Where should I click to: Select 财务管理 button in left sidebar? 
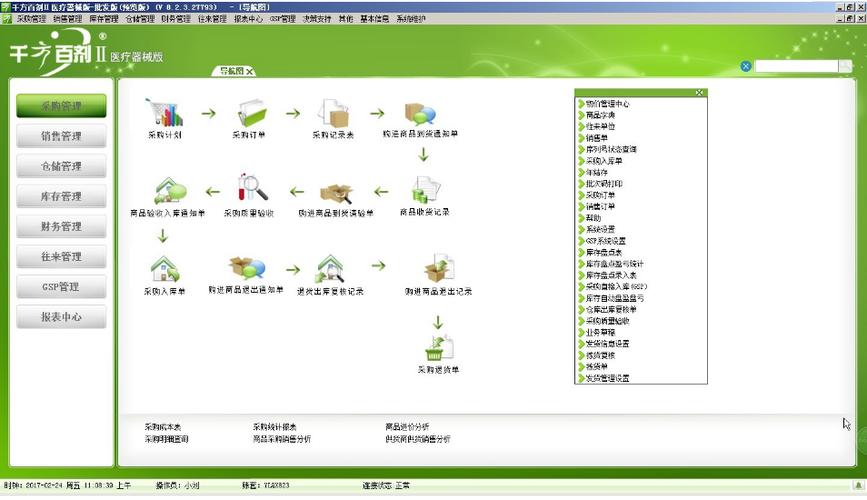[x=61, y=227]
